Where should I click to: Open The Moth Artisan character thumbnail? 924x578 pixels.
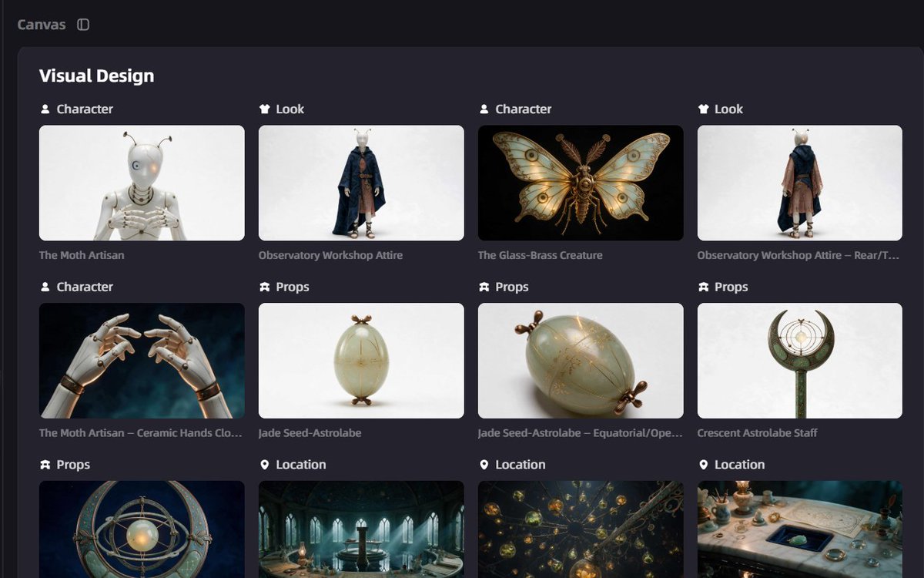142,183
